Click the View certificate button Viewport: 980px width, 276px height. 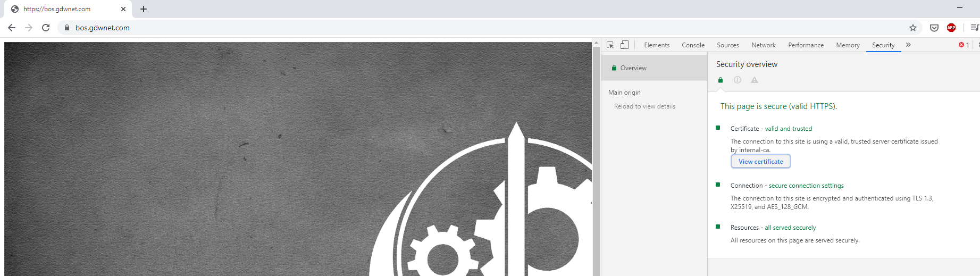(x=761, y=162)
